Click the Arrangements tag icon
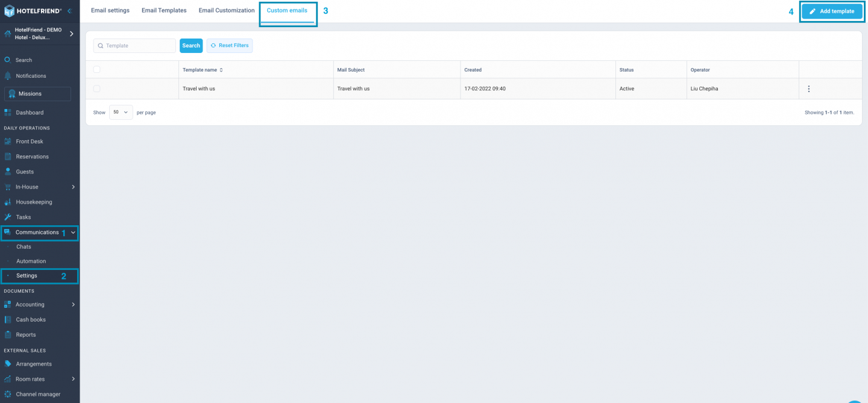Viewport: 868px width, 403px height. (8, 364)
